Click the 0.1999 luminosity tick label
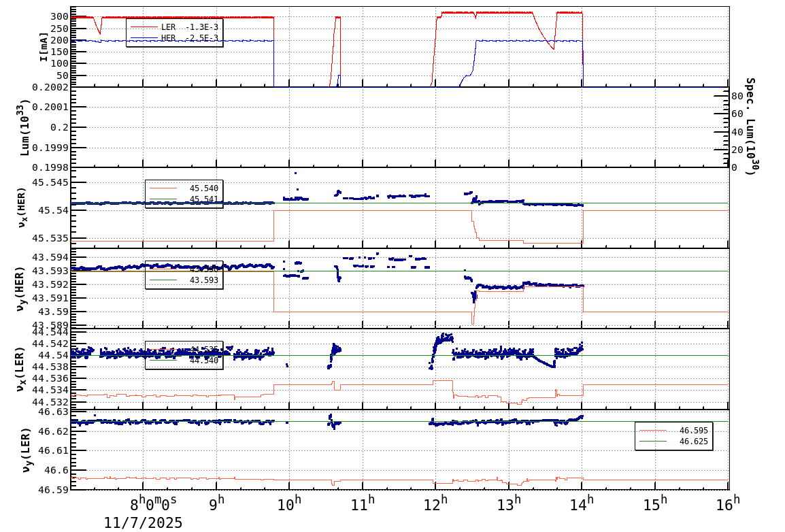The height and width of the screenshot is (532, 785). [50, 147]
